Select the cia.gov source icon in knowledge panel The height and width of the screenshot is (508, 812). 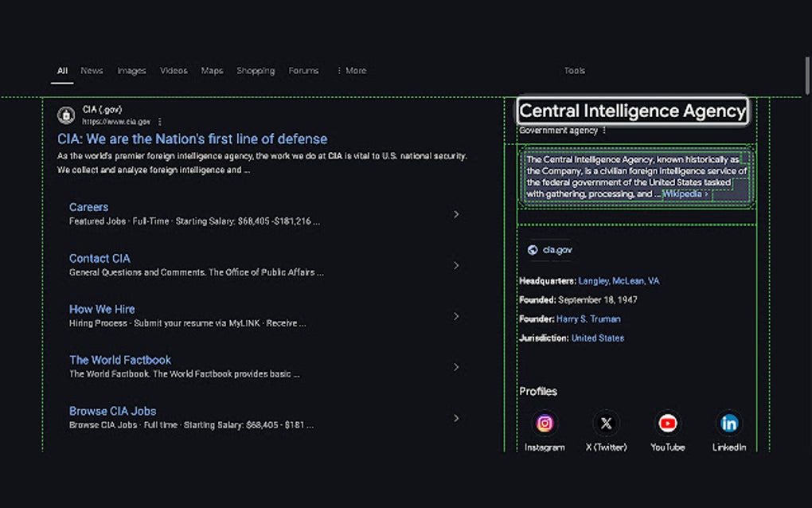tap(534, 249)
